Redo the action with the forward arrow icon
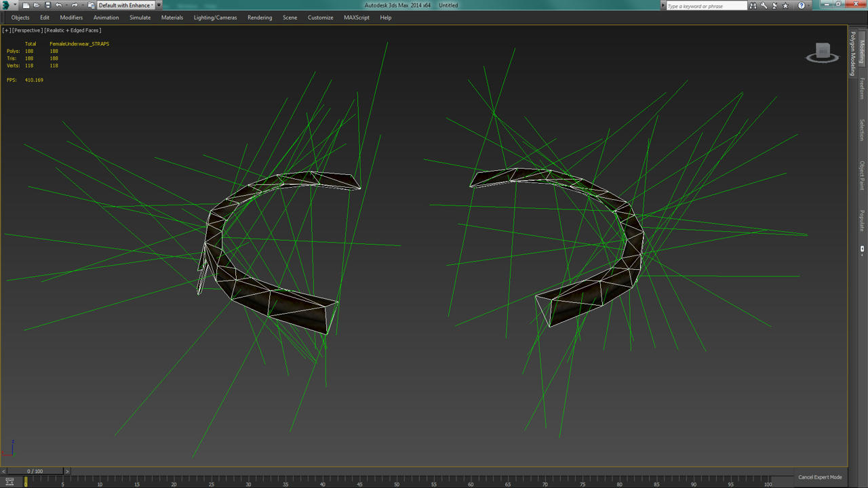The height and width of the screenshot is (488, 868). pos(75,5)
